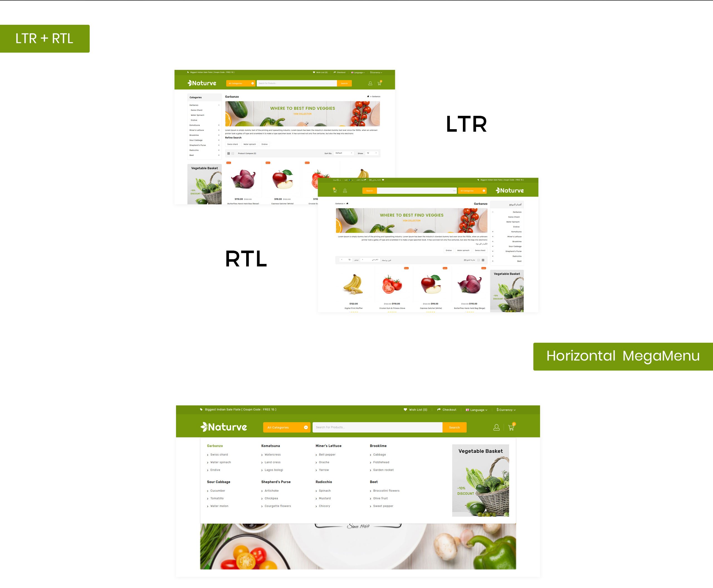The width and height of the screenshot is (713, 588).
Task: Click the user account icon
Action: 496,428
